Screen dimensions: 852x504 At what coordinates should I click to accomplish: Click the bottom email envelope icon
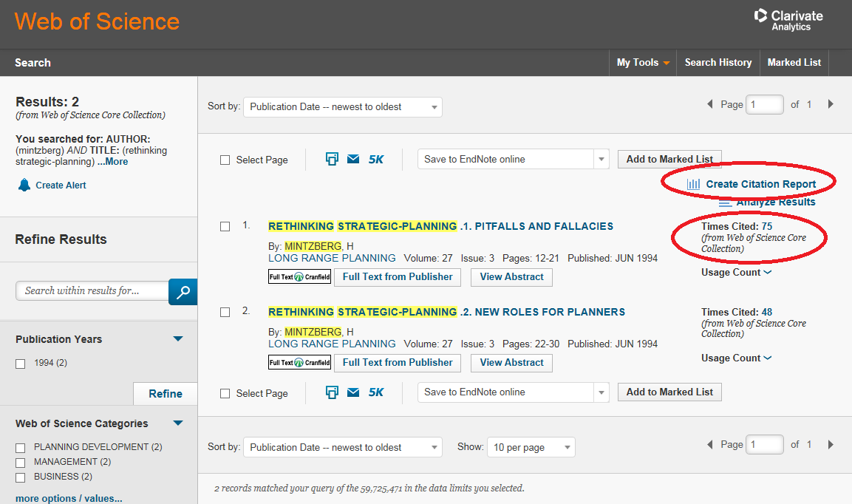pyautogui.click(x=353, y=392)
